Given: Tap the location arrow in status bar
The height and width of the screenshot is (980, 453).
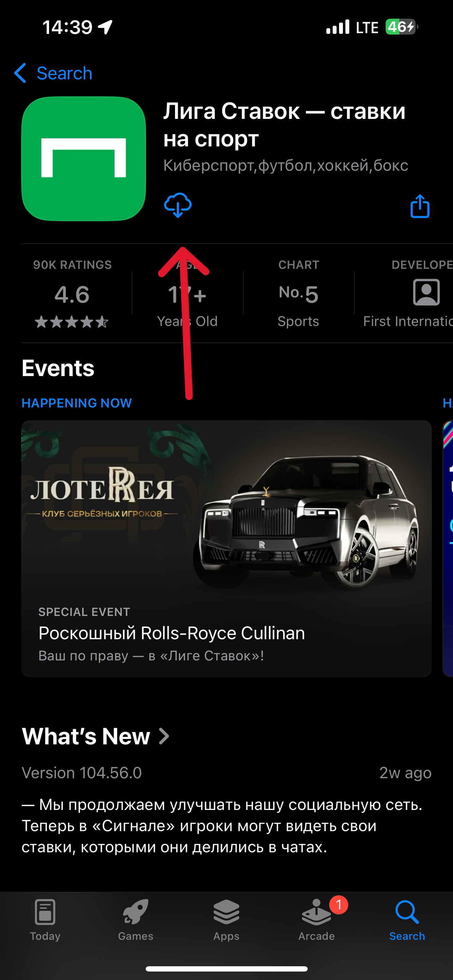Looking at the screenshot, I should pos(105,27).
